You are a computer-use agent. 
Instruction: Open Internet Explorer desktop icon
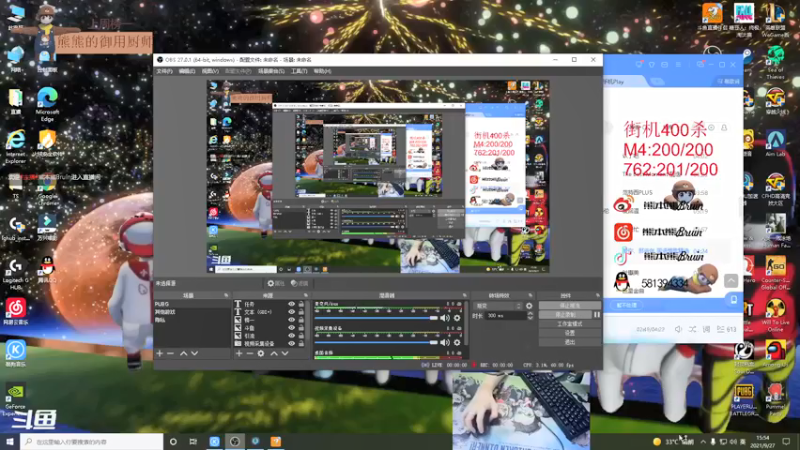(15, 146)
